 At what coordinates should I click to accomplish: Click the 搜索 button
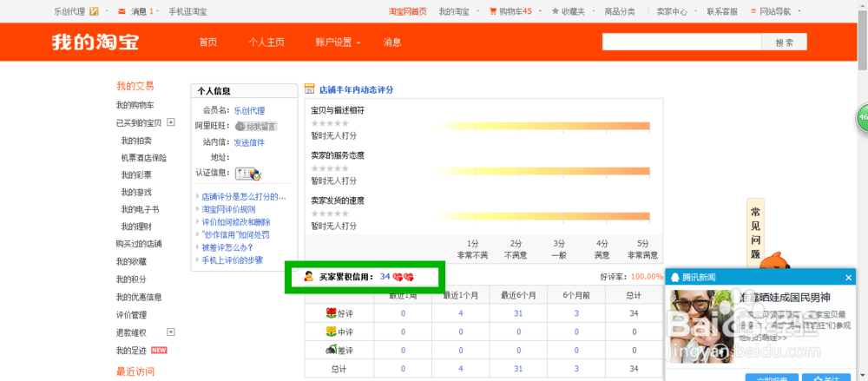point(785,42)
